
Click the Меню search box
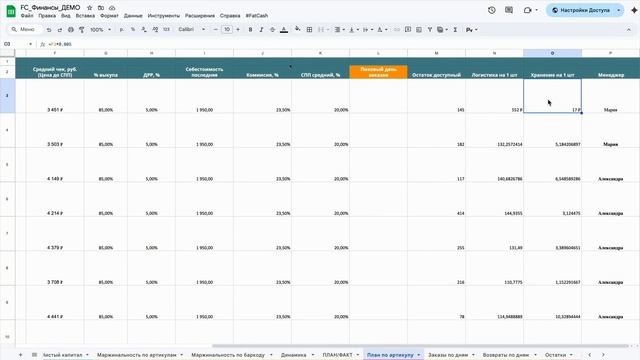tap(24, 30)
